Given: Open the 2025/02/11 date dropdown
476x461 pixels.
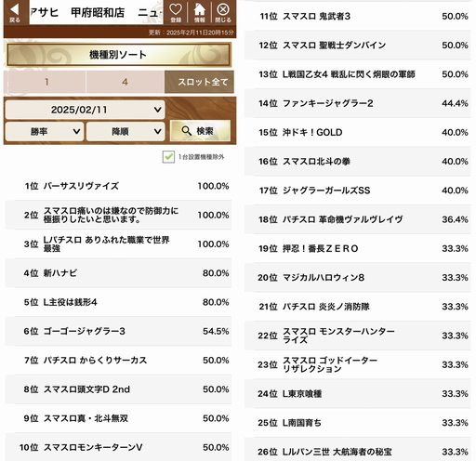Looking at the screenshot, I should 85,110.
